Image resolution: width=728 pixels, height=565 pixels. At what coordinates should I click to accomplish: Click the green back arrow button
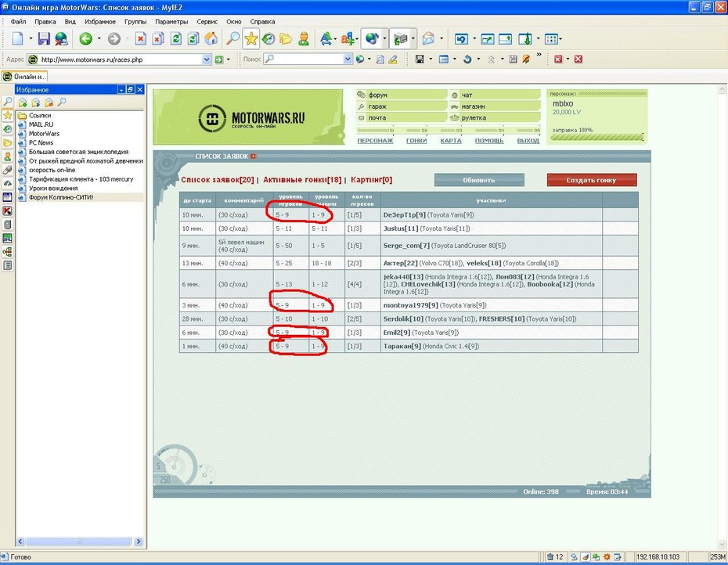coord(85,39)
